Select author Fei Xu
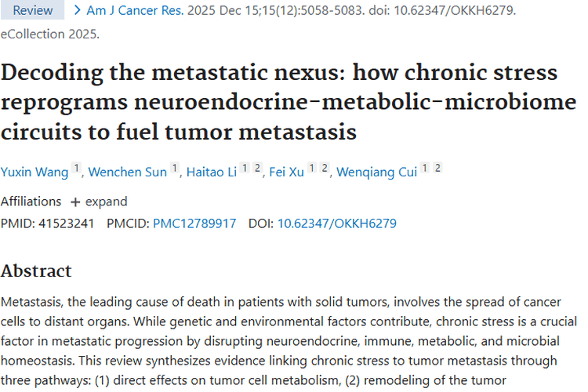Viewport: 588px width, 392px height. (x=287, y=172)
